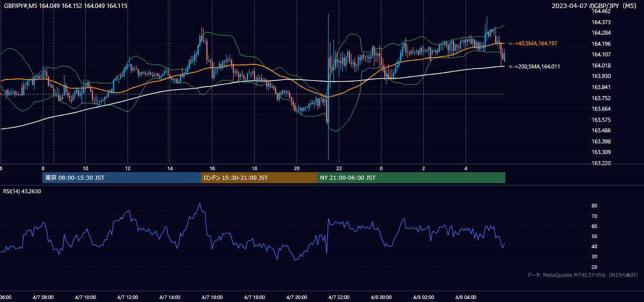
Task: Select the Tokyo 08:00-15:30 JST session bar
Action: (x=121, y=178)
